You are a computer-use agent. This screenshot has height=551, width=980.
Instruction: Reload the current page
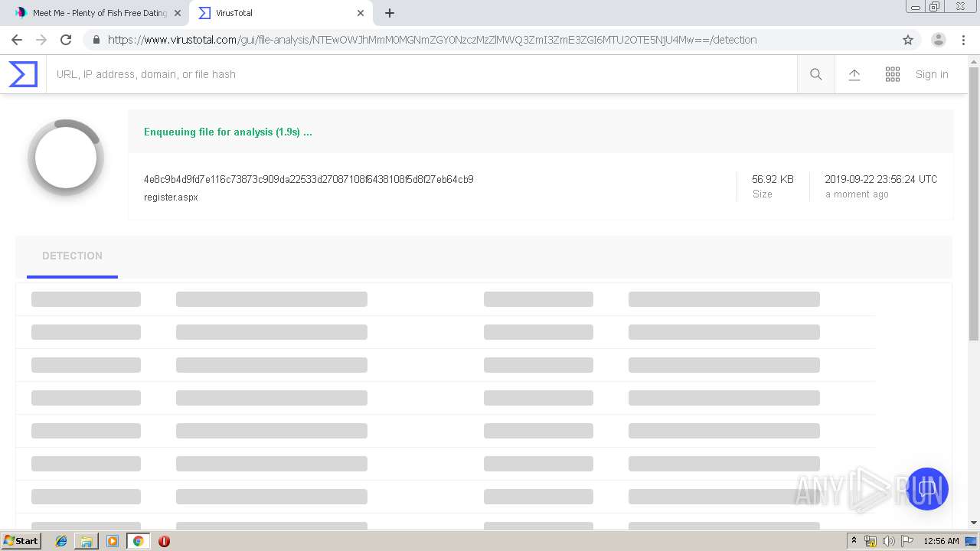point(66,40)
